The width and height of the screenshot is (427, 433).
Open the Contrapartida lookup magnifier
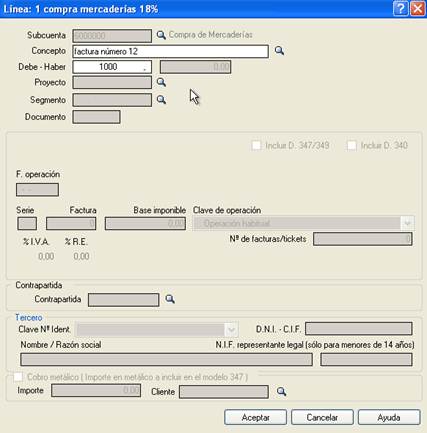coord(170,299)
